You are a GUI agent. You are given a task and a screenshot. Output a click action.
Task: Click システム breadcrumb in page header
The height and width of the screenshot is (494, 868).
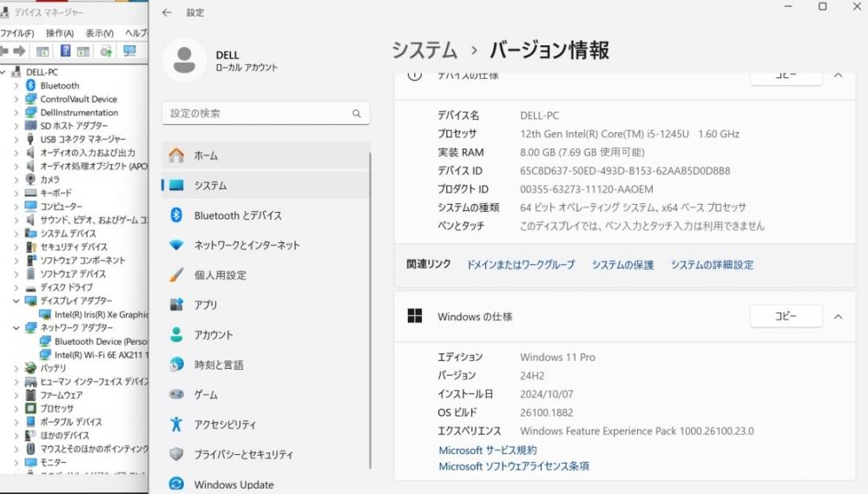(424, 50)
